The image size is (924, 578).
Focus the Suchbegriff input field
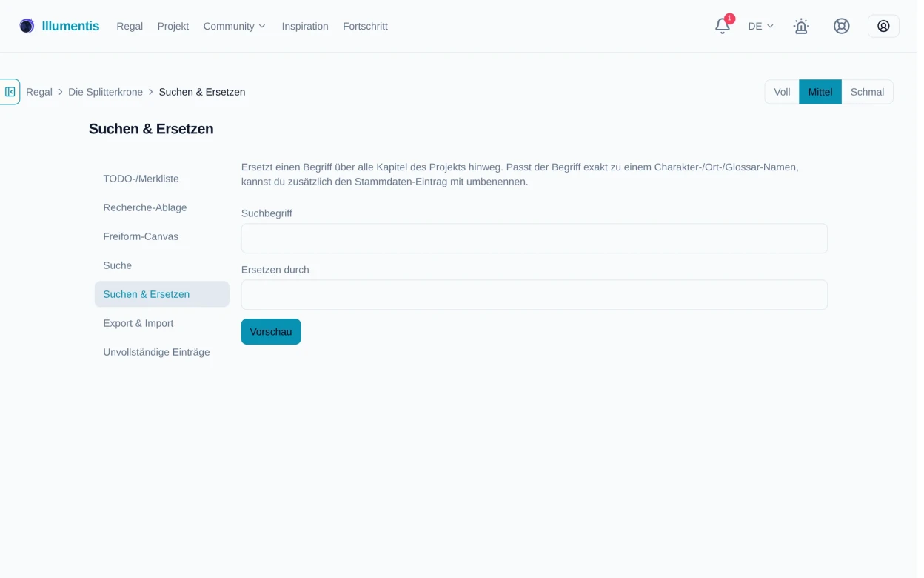(x=535, y=239)
